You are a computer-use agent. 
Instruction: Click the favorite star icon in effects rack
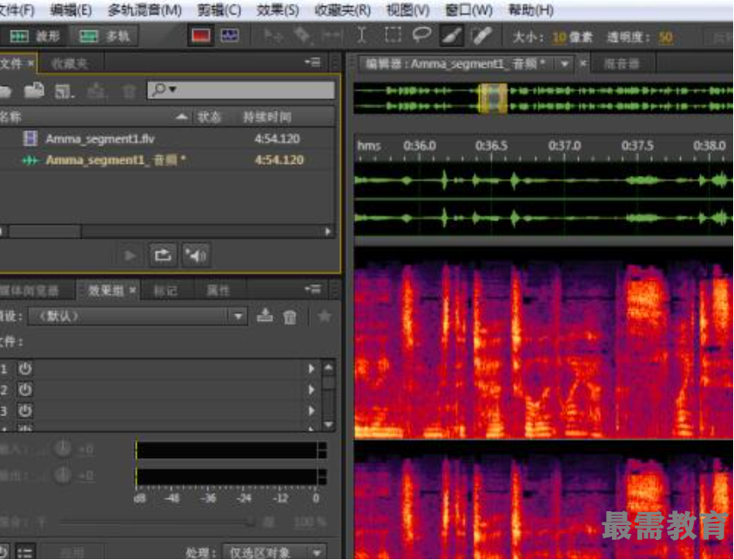(324, 316)
